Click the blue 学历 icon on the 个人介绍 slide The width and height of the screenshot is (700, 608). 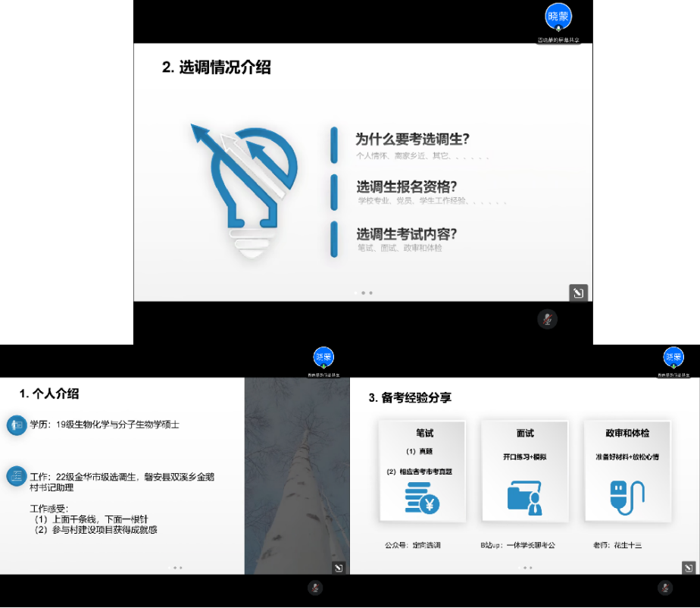pyautogui.click(x=17, y=425)
